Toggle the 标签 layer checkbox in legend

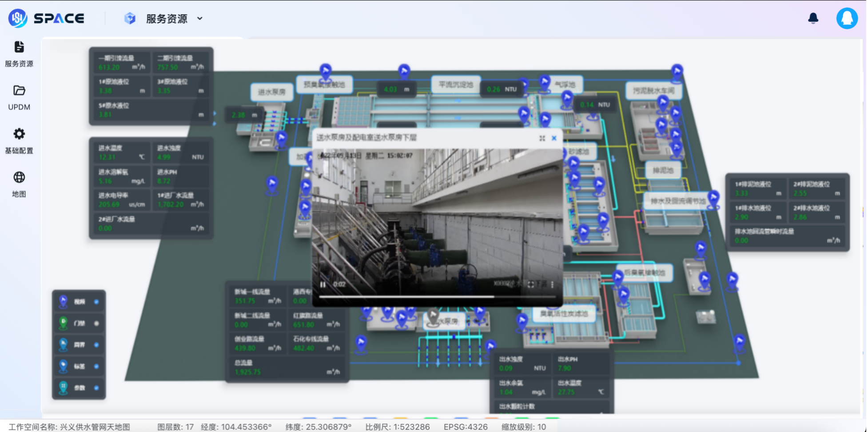[x=96, y=367]
